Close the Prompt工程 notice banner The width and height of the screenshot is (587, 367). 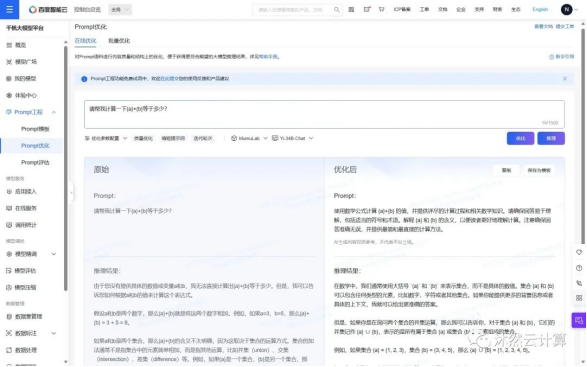pyautogui.click(x=565, y=79)
